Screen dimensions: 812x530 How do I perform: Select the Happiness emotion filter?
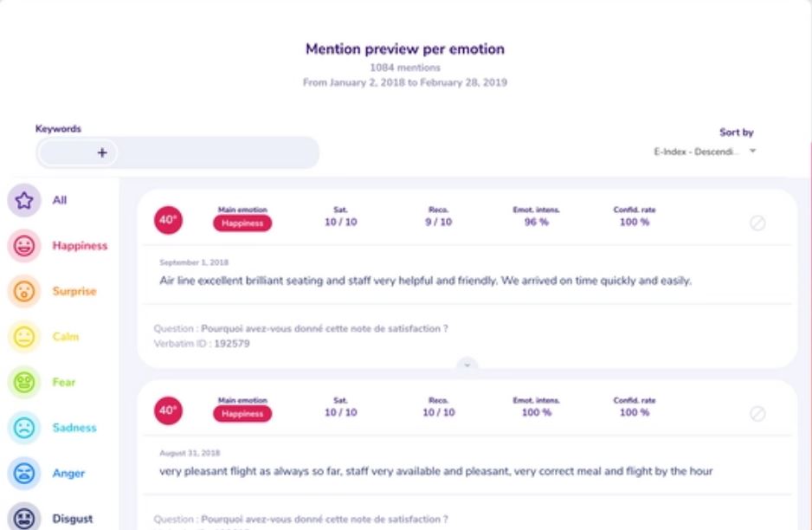tap(80, 245)
